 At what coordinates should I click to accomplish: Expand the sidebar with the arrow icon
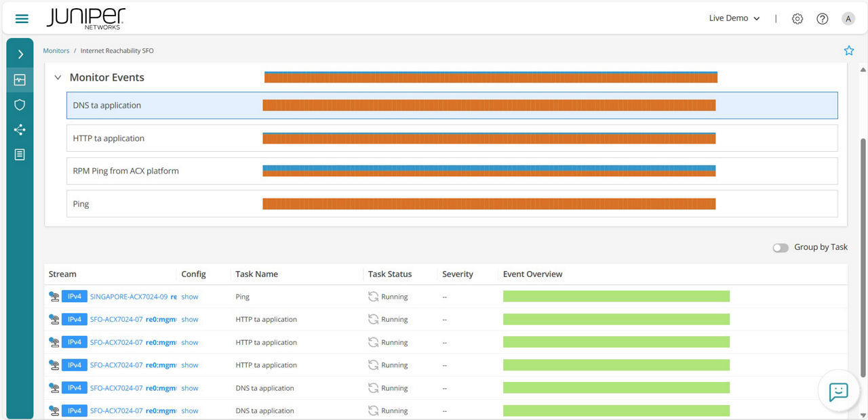pos(20,53)
